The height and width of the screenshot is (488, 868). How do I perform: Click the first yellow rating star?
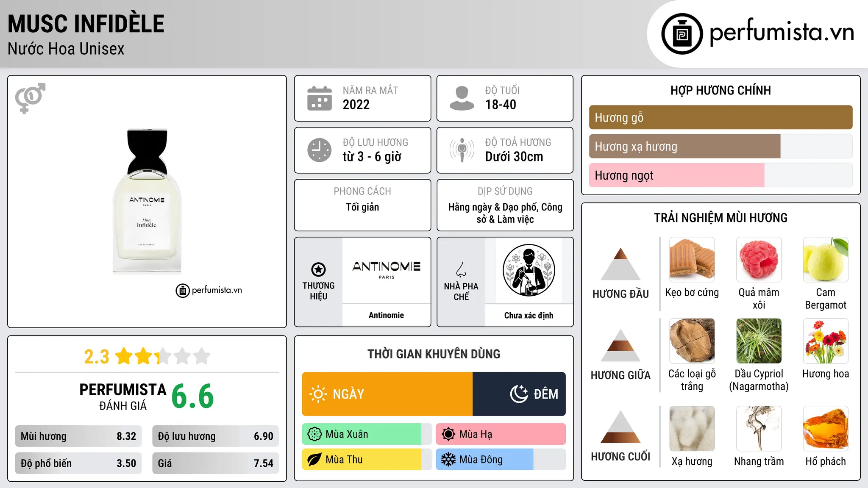(124, 356)
